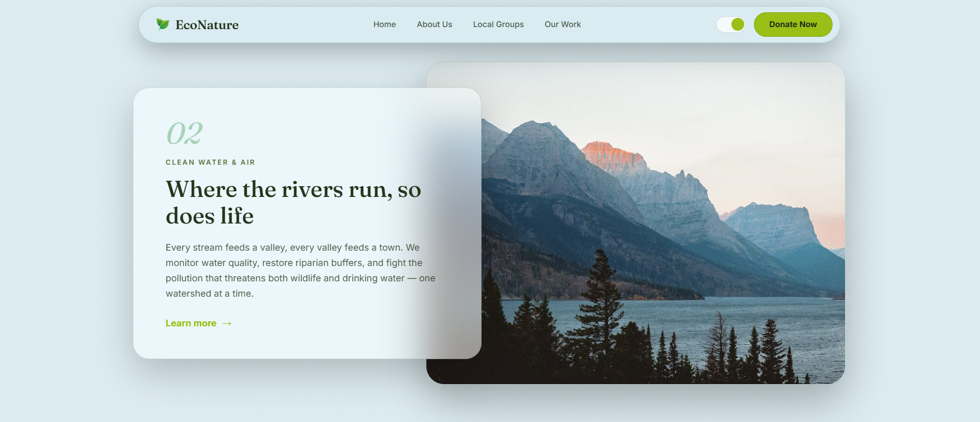This screenshot has height=422, width=980.
Task: Click the italic 02 slide number
Action: [x=185, y=134]
